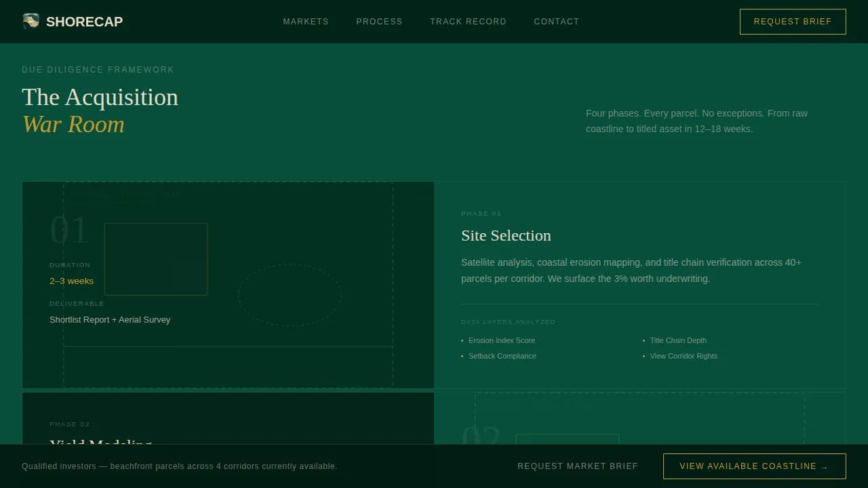Click the SHORECAP shell logo icon
Image resolution: width=868 pixels, height=488 pixels.
coord(30,21)
